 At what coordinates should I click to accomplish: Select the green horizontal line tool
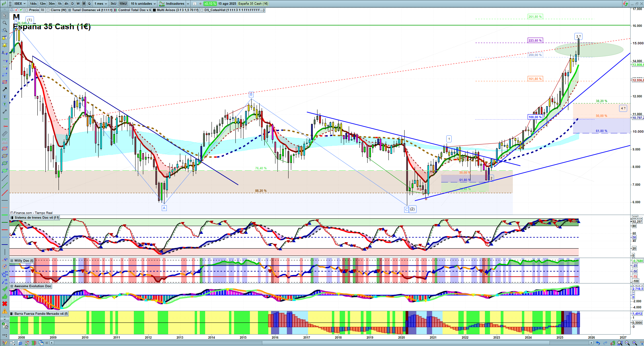(x=5, y=119)
